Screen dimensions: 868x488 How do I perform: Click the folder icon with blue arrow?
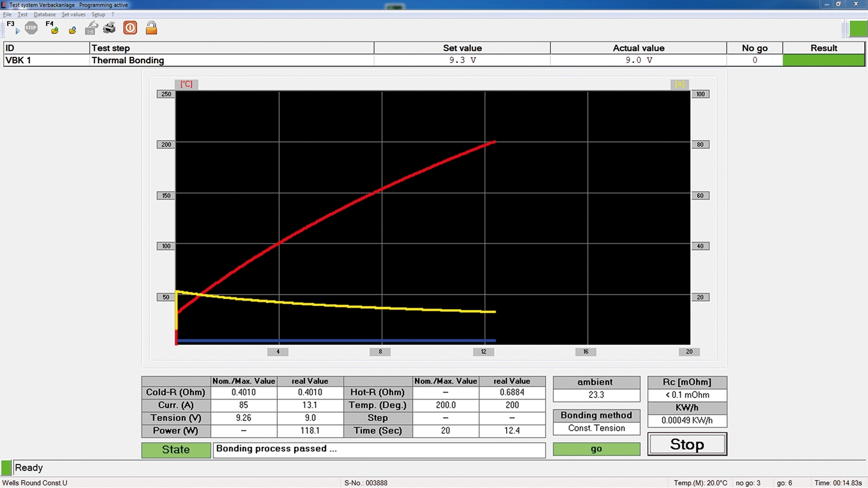coord(72,30)
